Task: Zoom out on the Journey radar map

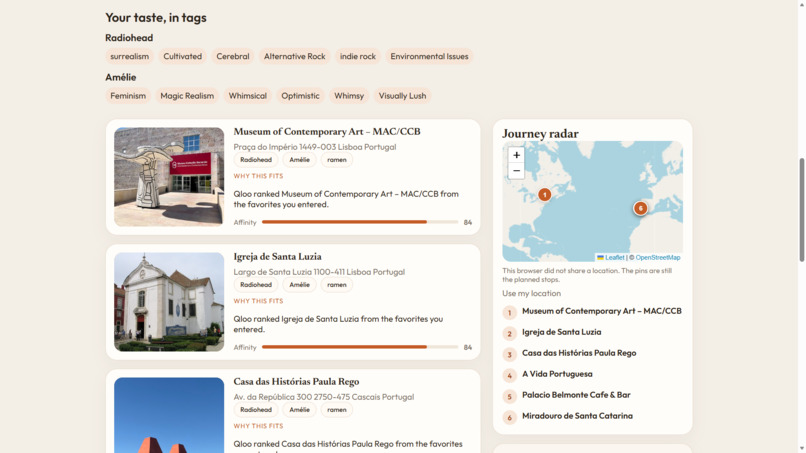Action: 516,171
